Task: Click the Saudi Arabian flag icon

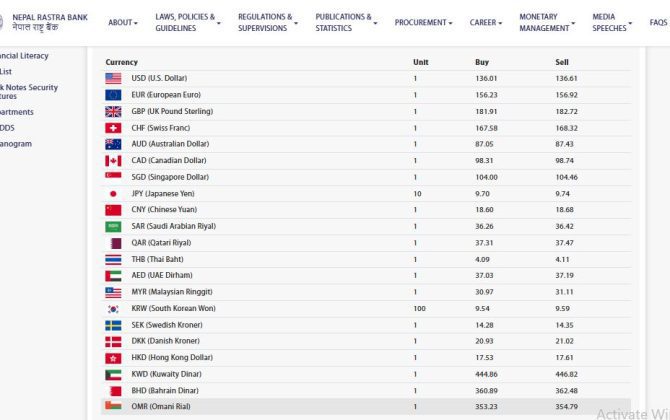Action: 113,226
